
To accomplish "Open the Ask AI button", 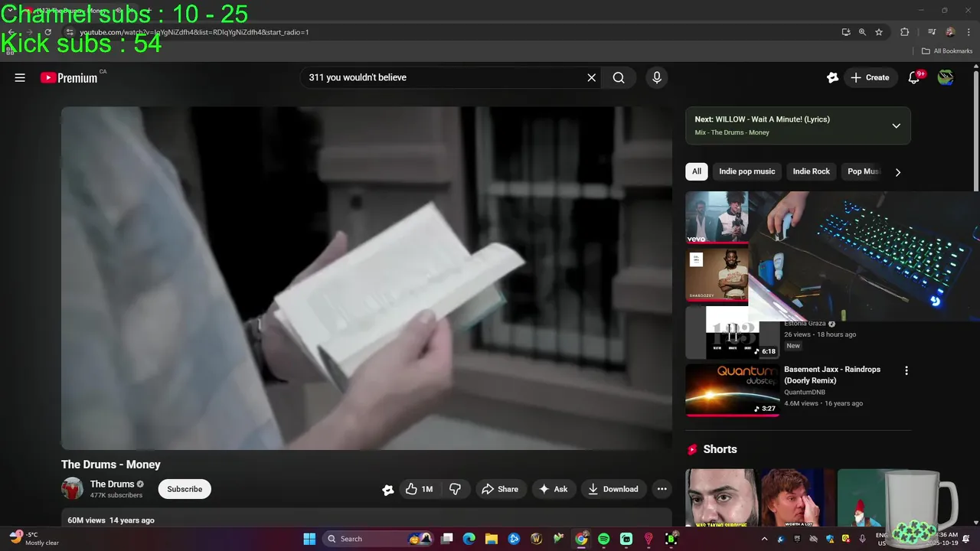I will tap(553, 489).
